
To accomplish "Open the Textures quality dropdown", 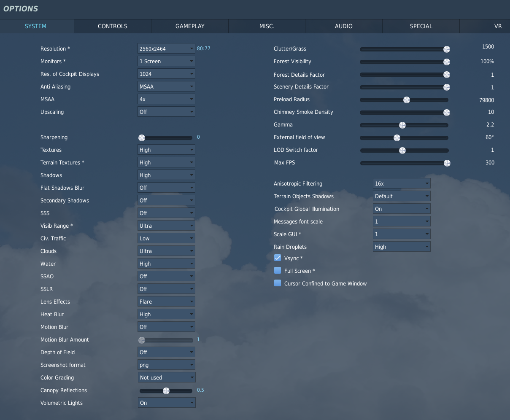I will coord(166,150).
